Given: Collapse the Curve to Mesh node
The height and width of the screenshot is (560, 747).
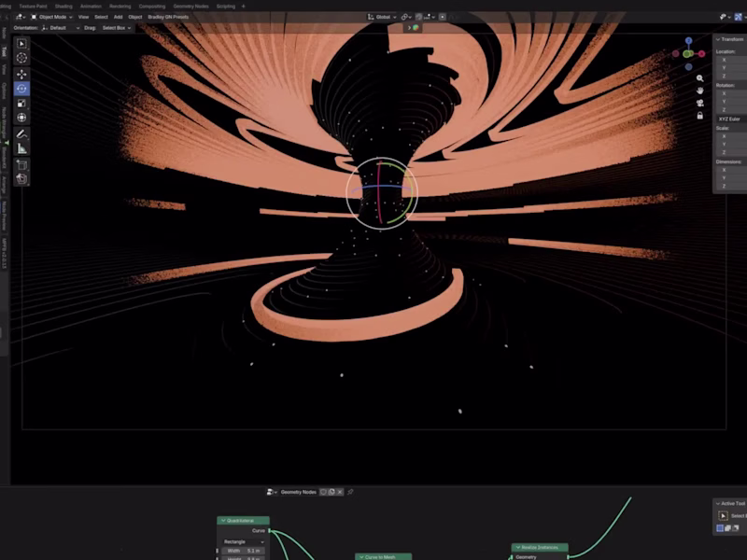Looking at the screenshot, I should point(361,556).
